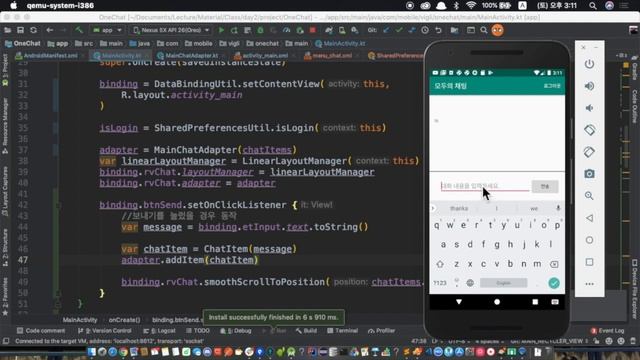Click MainActivity.kt in breadcrumb bar

[340, 43]
